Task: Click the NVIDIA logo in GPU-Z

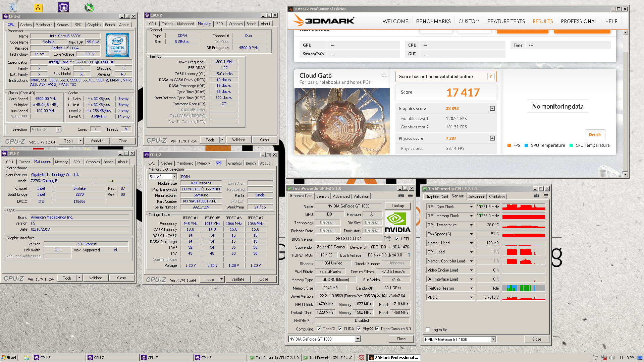Action: coord(397,222)
